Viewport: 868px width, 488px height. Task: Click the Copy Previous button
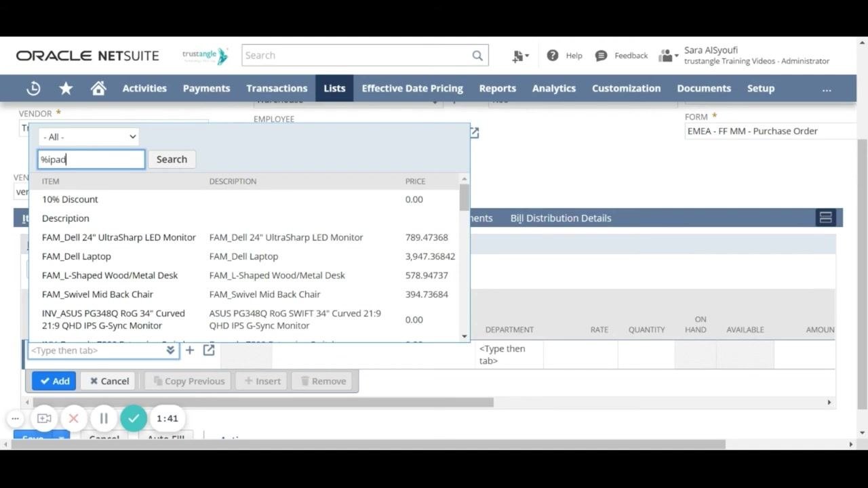click(x=188, y=381)
